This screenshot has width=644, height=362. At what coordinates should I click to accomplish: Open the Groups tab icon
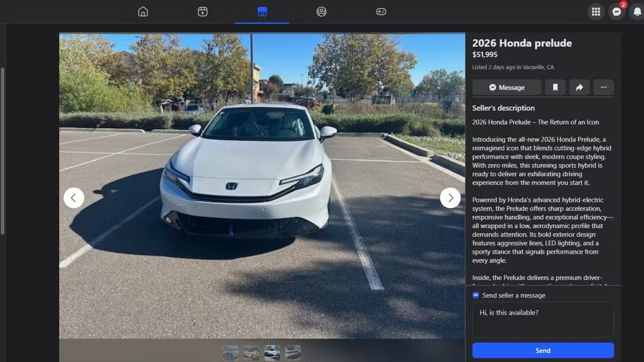click(x=322, y=12)
